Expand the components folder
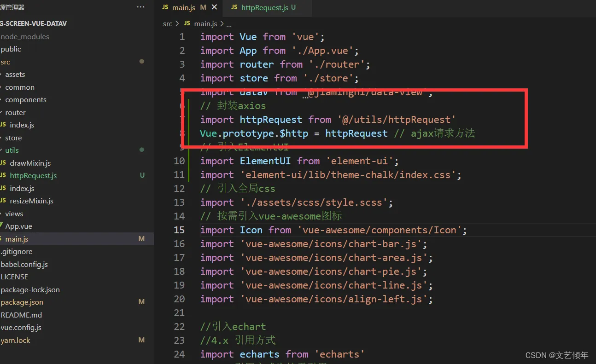The width and height of the screenshot is (596, 364). (x=26, y=99)
